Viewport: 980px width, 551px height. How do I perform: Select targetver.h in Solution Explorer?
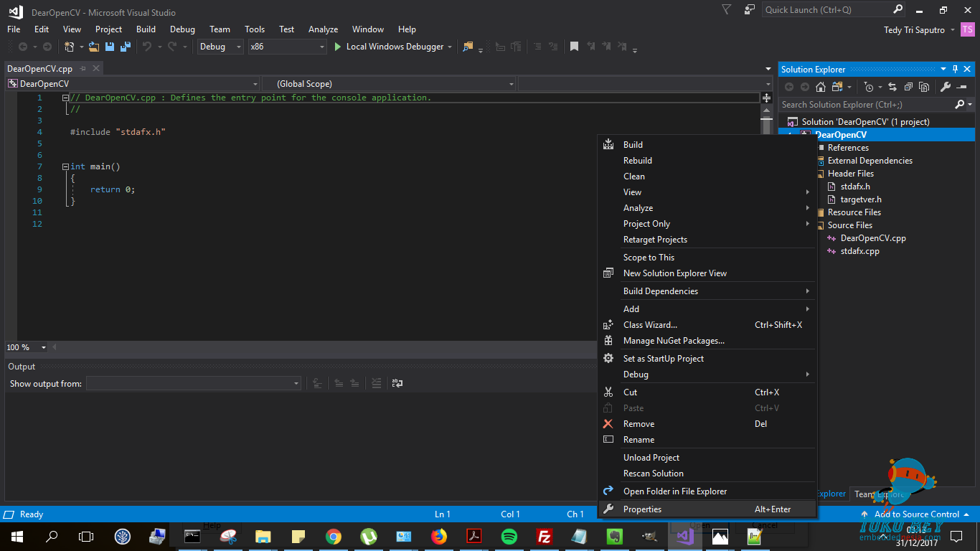point(861,199)
